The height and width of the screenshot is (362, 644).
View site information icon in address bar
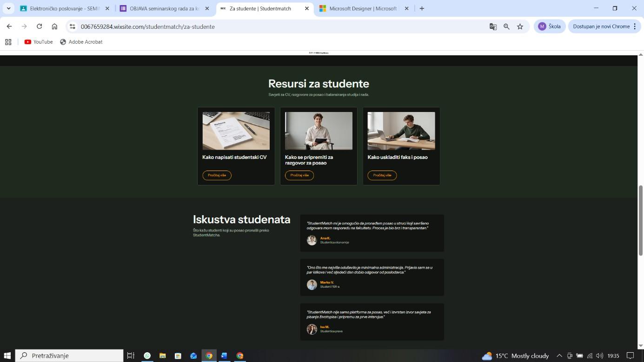[73, 26]
